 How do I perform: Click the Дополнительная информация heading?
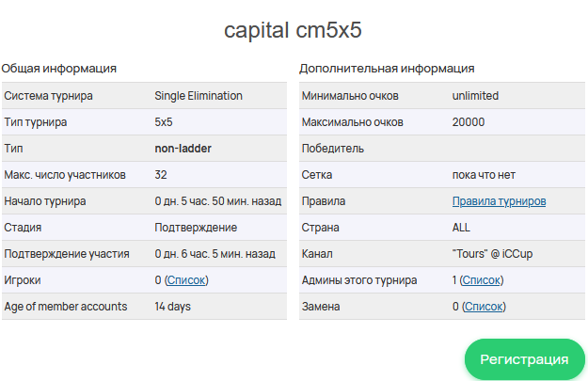(x=387, y=69)
